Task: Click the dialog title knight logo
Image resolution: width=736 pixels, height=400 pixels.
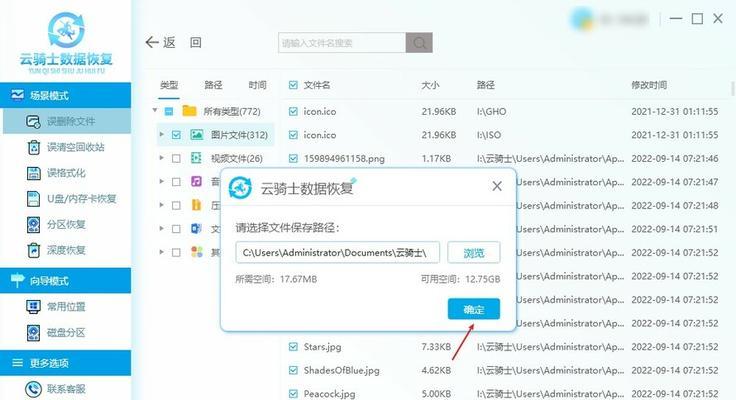Action: [240, 187]
